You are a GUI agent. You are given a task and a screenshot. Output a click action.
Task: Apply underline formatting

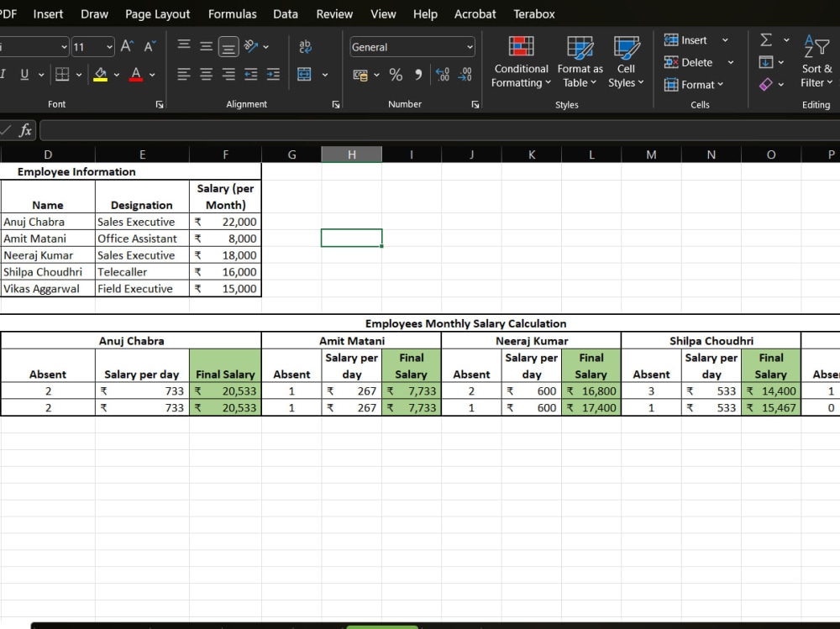click(24, 75)
